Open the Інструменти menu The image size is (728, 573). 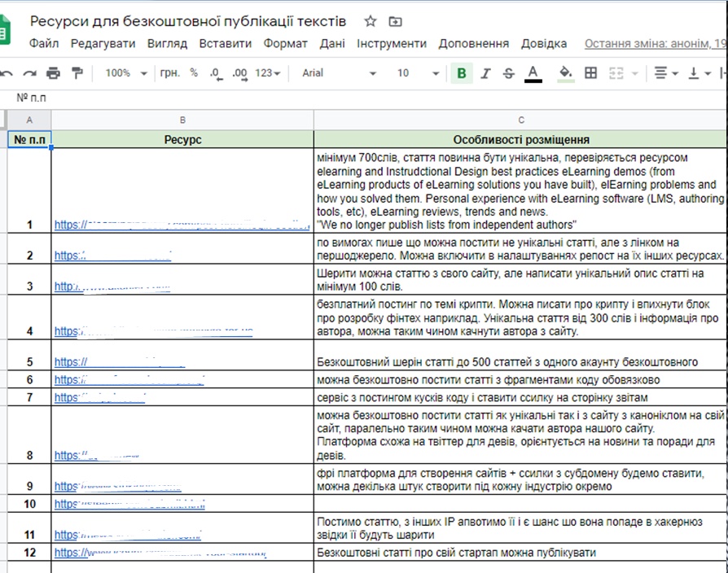pos(392,44)
